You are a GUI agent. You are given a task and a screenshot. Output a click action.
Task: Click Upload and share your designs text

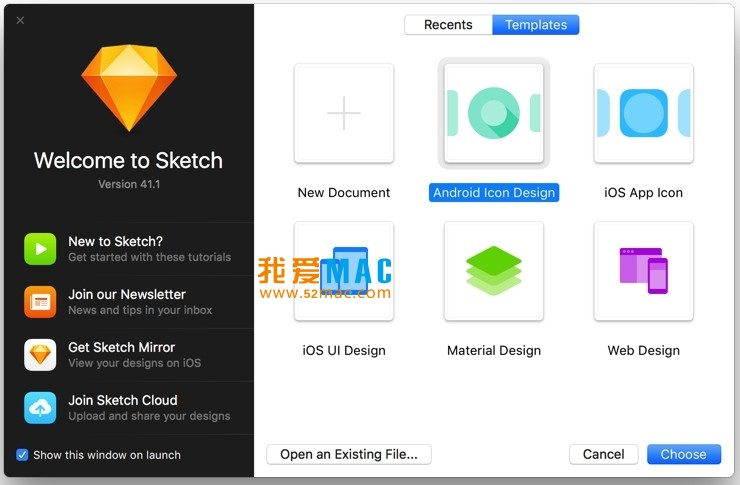[149, 416]
